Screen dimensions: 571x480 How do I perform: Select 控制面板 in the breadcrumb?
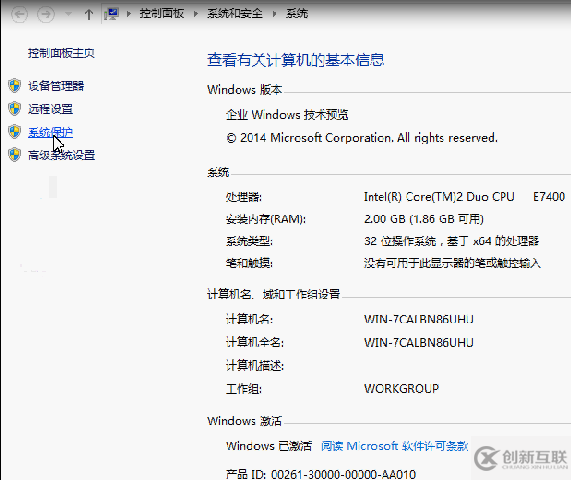tap(162, 14)
